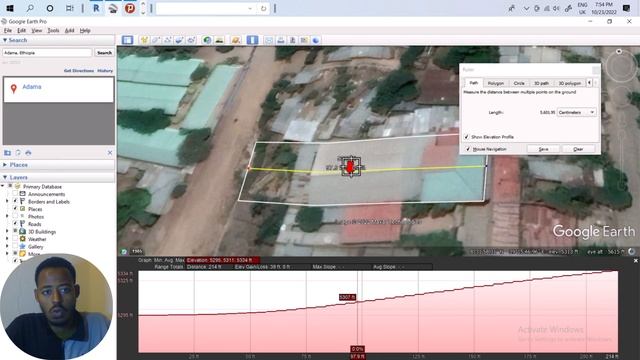Expand the Borders and Labels tree node
Viewport: 640px width, 360px height.
click(x=7, y=202)
